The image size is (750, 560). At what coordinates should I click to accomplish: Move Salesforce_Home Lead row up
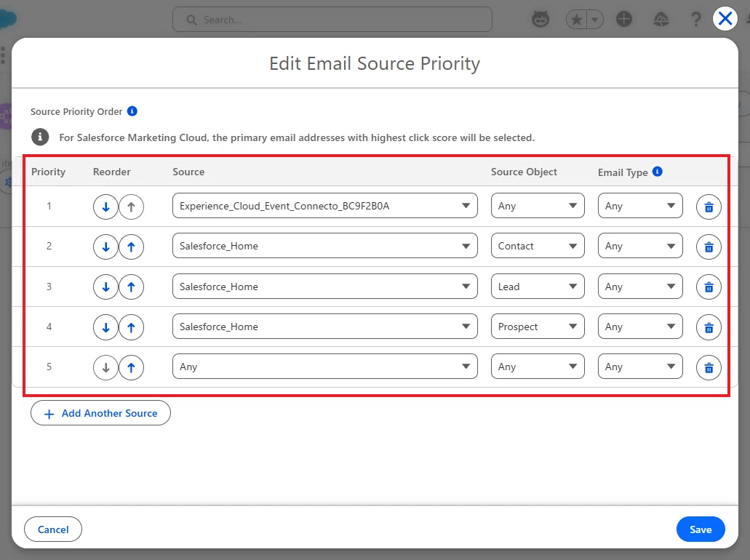131,287
